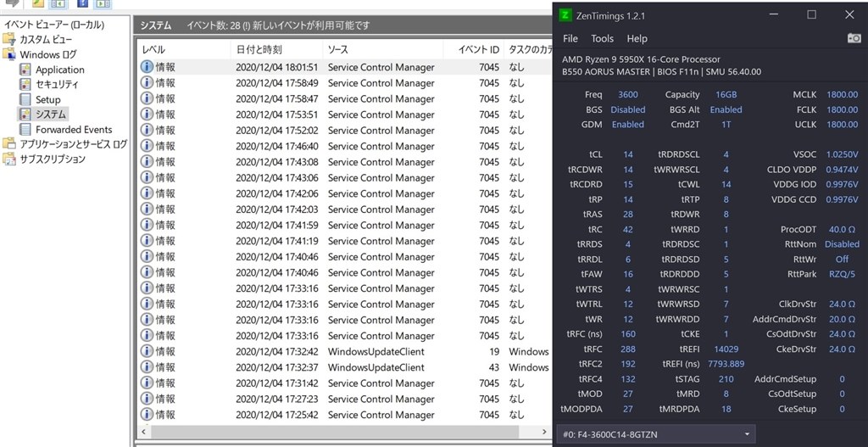This screenshot has width=868, height=447.
Task: Open the Help menu in ZenTimings
Action: [637, 38]
